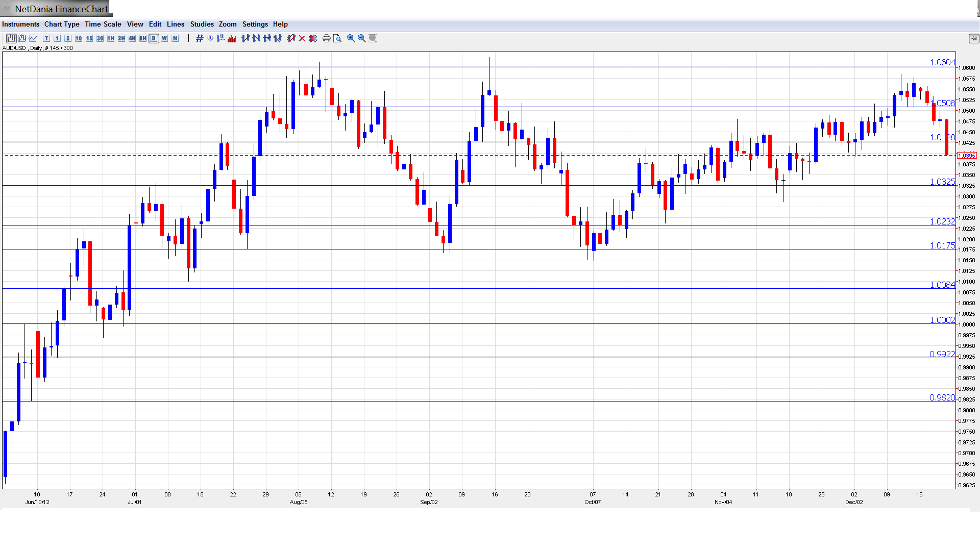Switch to line chart icon
This screenshot has width=980, height=551.
click(x=33, y=38)
